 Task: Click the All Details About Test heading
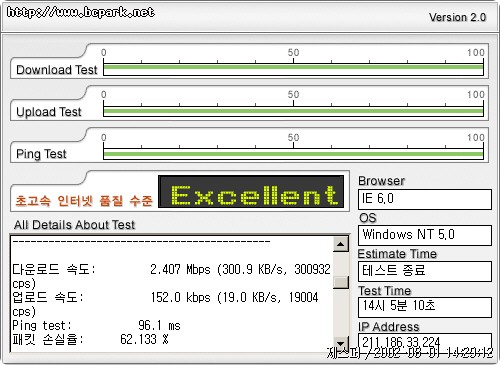coord(74,225)
